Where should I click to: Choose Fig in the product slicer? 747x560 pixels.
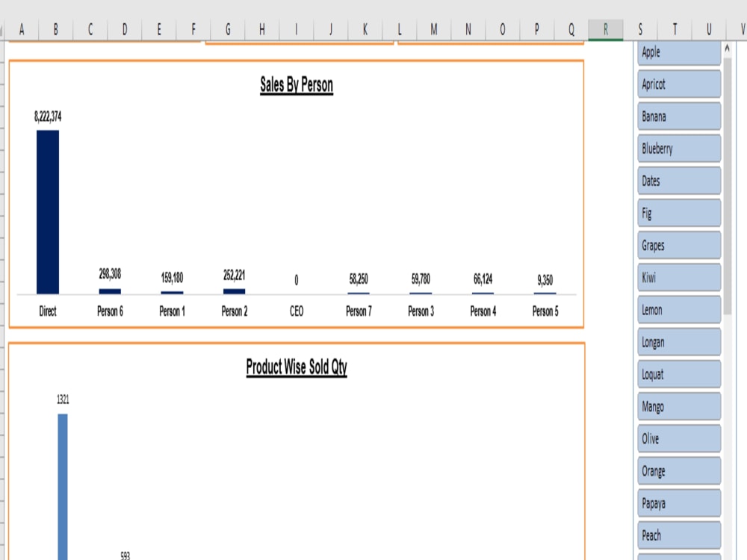point(679,214)
